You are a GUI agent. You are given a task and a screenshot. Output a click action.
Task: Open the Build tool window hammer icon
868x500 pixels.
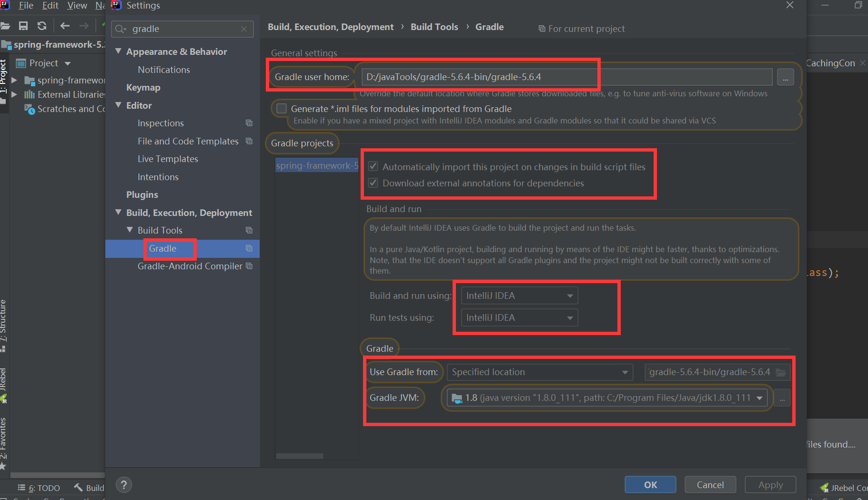pyautogui.click(x=79, y=487)
